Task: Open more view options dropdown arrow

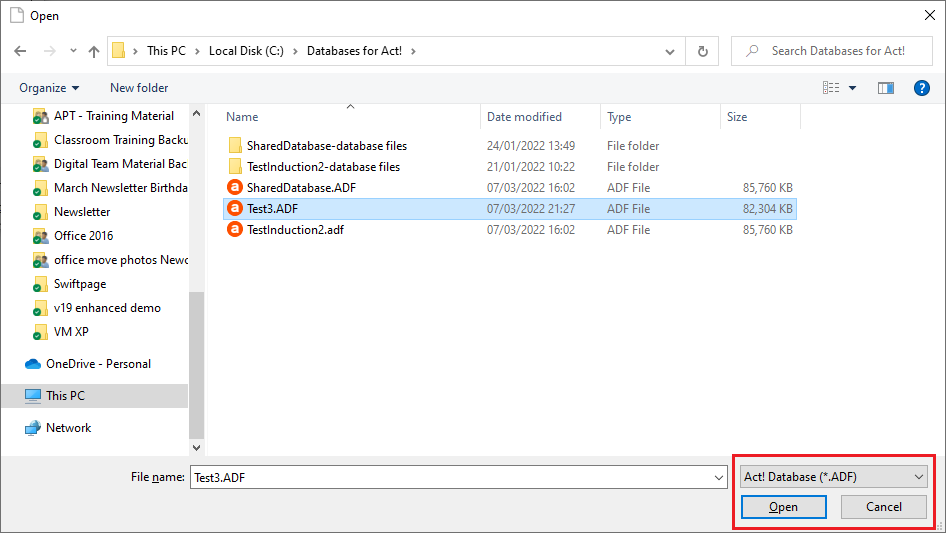Action: click(x=852, y=88)
